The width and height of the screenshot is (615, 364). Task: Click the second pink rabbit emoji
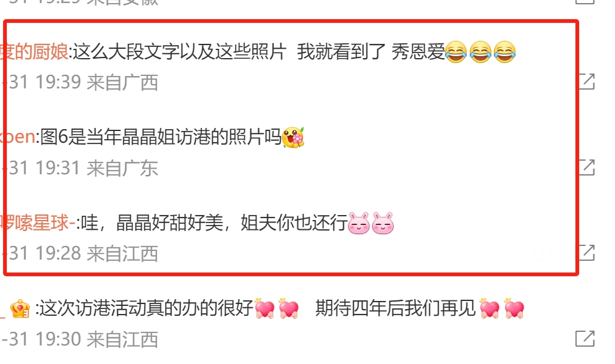pos(383,223)
